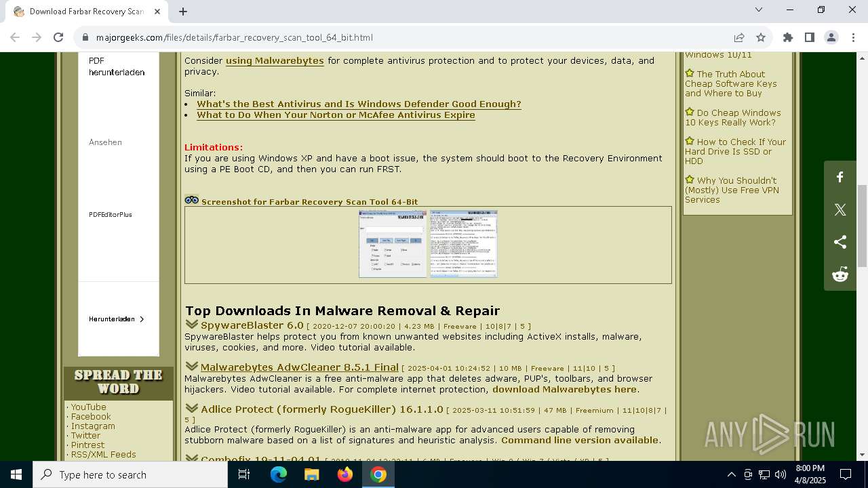Launch Microsoft Edge from taskbar
This screenshot has width=868, height=488.
[279, 474]
